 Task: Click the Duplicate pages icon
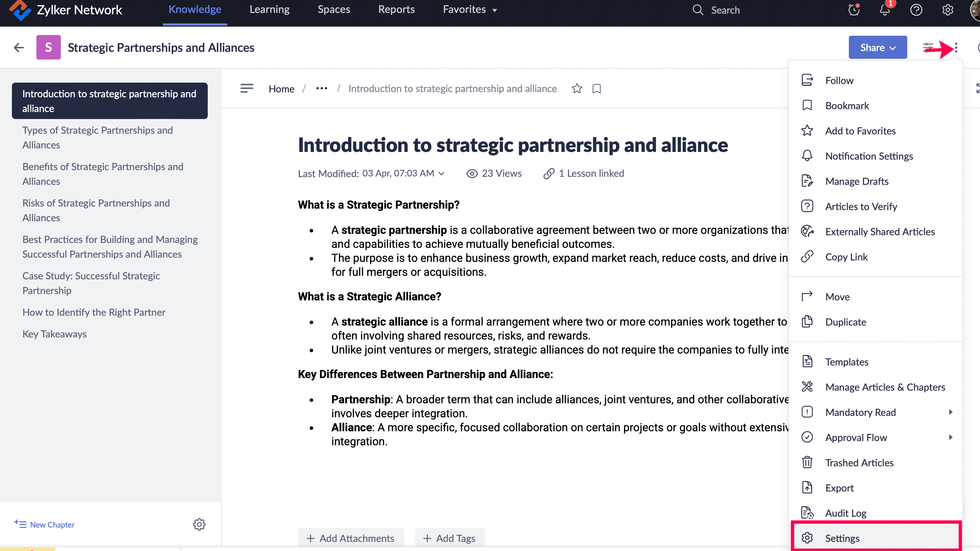pos(807,322)
